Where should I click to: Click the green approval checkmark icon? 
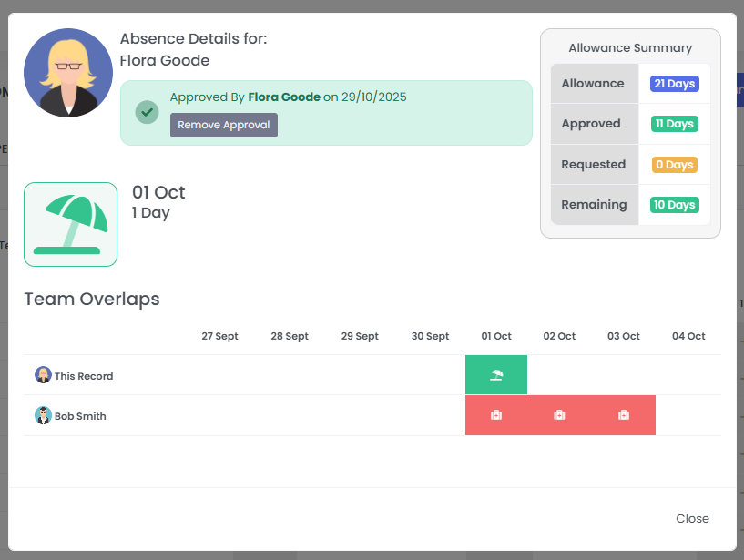pos(147,113)
